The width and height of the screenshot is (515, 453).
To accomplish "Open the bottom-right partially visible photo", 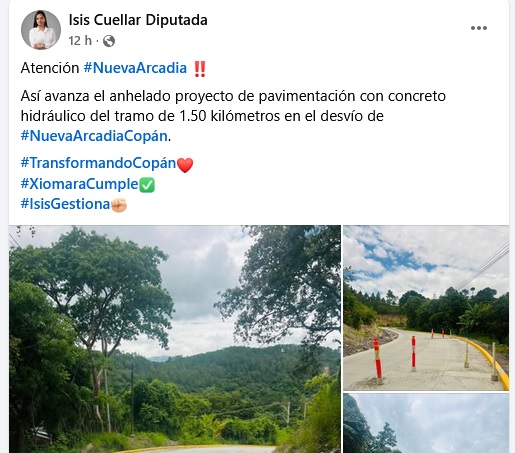I will tap(426, 423).
